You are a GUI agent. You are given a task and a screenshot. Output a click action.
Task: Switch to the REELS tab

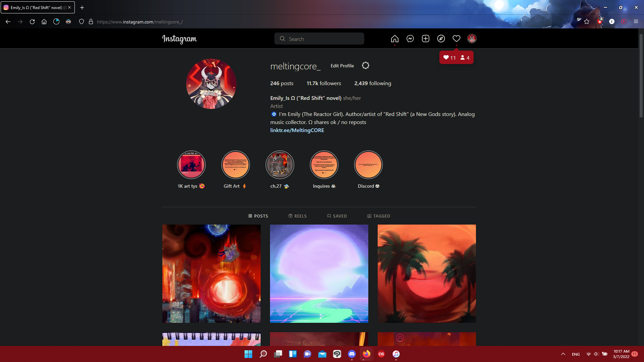point(297,216)
